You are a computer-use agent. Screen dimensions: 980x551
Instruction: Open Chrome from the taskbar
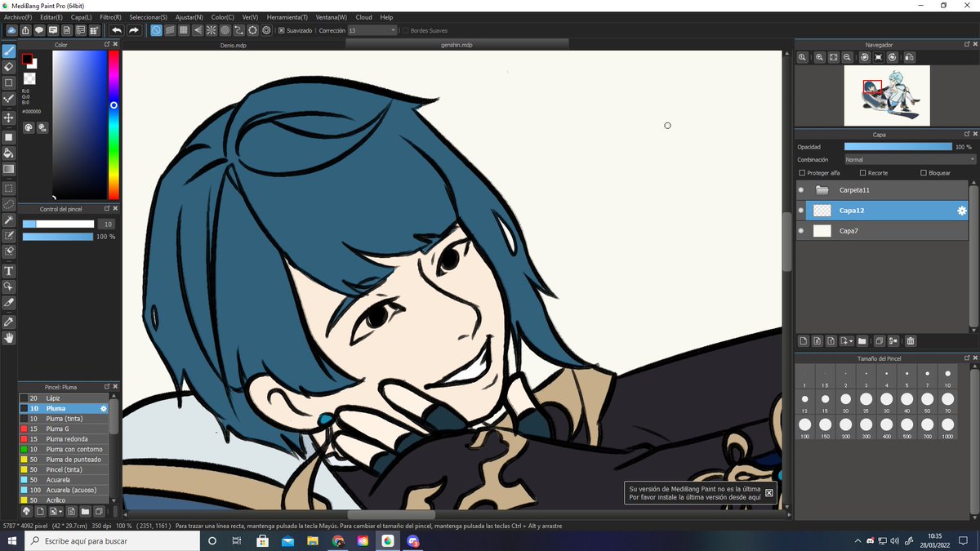[x=338, y=541]
